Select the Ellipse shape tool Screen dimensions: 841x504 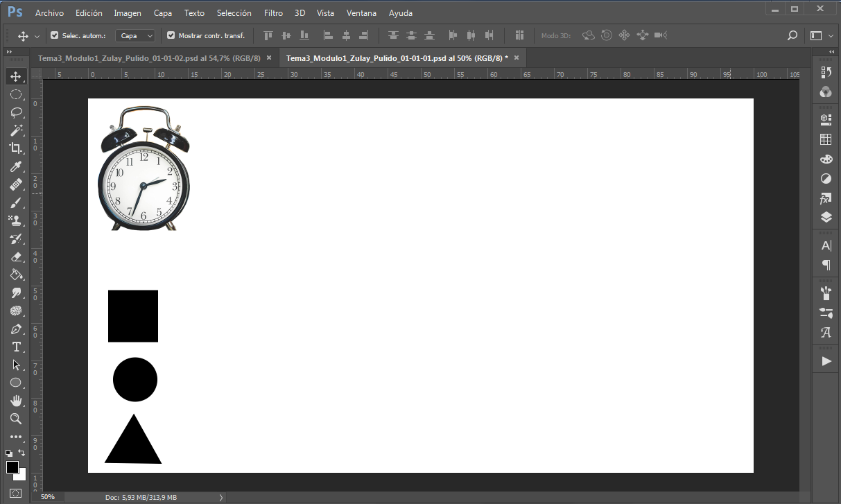coord(15,383)
